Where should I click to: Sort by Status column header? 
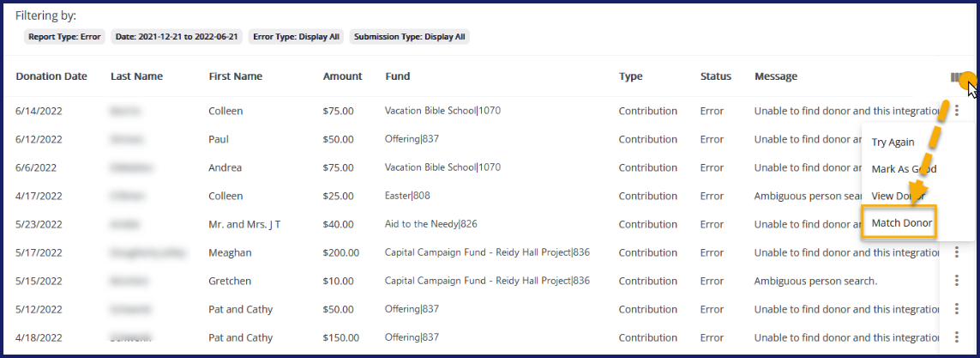715,76
